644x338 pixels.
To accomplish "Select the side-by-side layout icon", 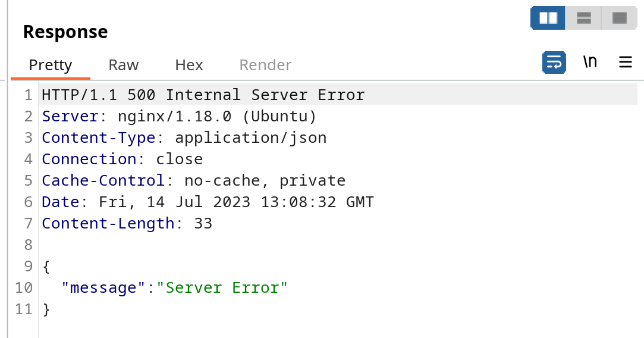I will [548, 18].
